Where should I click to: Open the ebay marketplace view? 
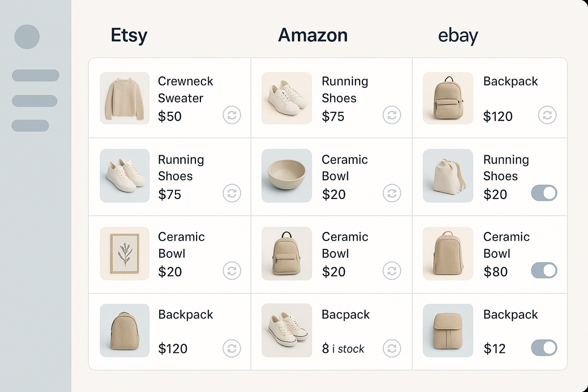click(x=458, y=35)
